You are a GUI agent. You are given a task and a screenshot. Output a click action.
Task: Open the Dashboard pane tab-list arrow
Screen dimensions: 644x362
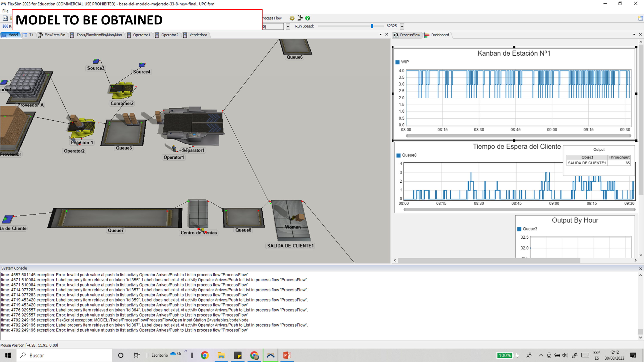pos(634,35)
